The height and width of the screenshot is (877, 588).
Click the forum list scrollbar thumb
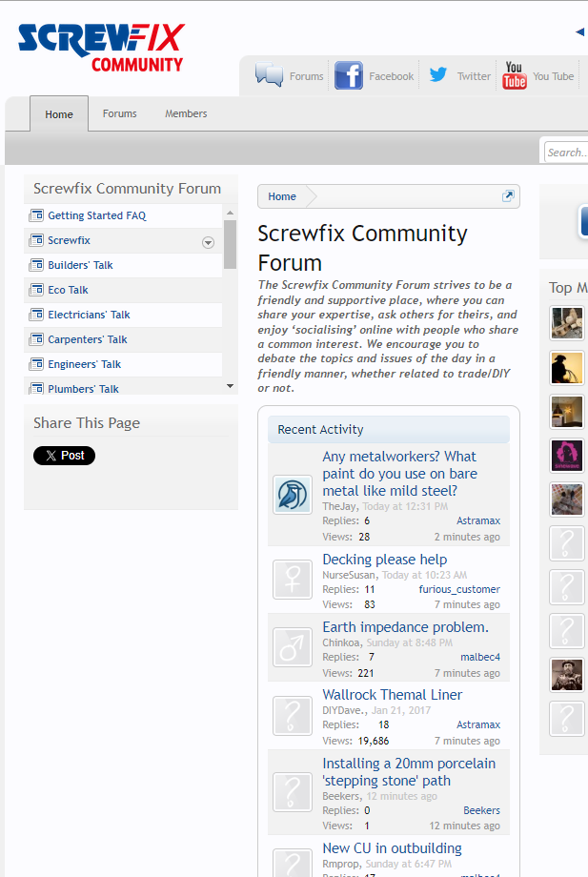click(230, 244)
